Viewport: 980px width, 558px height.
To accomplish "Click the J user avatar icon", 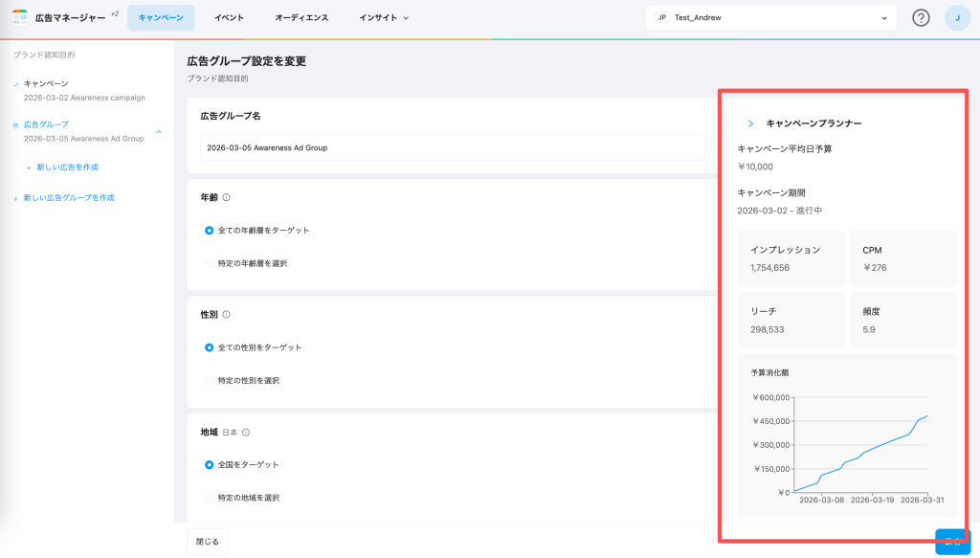I will (957, 17).
